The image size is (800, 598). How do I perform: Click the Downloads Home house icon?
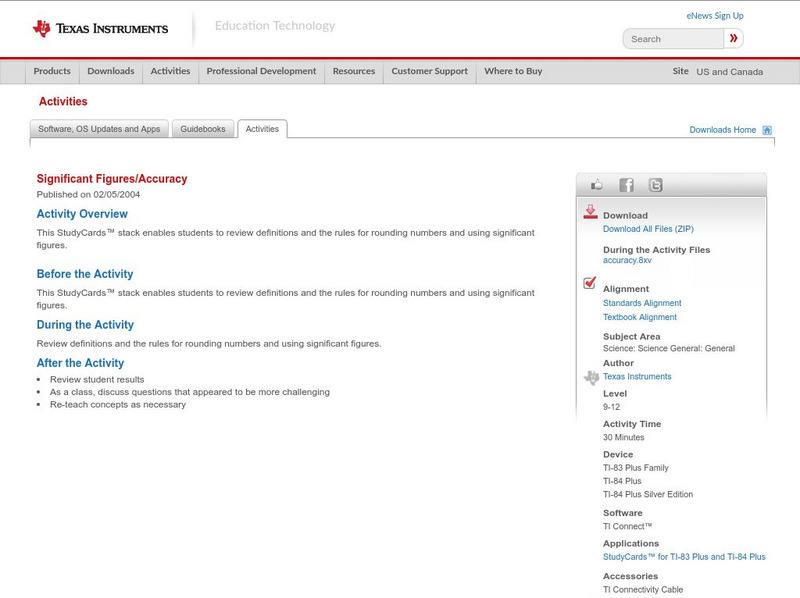(767, 130)
